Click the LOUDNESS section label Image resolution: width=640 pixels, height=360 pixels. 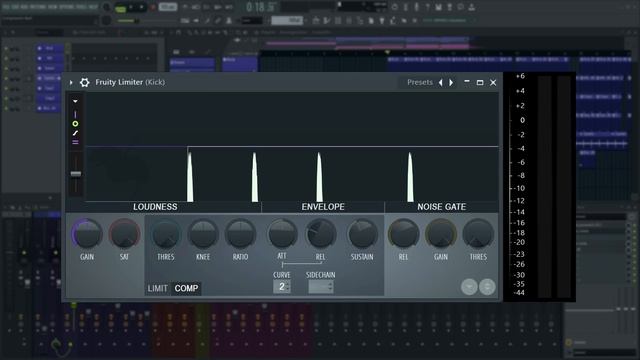point(155,207)
